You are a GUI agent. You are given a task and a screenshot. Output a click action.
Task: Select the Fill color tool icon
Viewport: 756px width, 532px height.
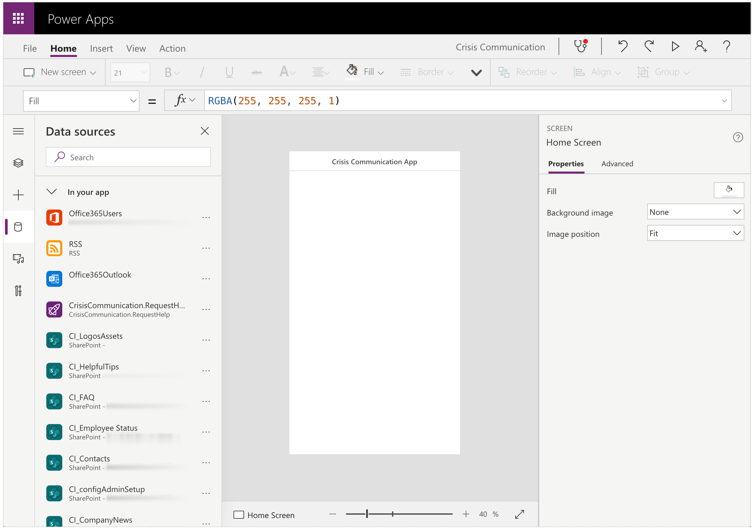352,71
